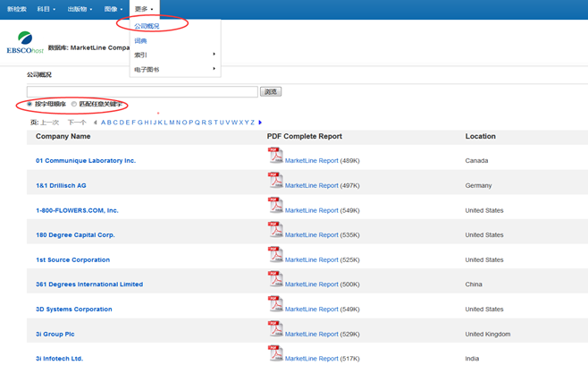
Task: Click the 下一个 next page link
Action: pos(77,123)
